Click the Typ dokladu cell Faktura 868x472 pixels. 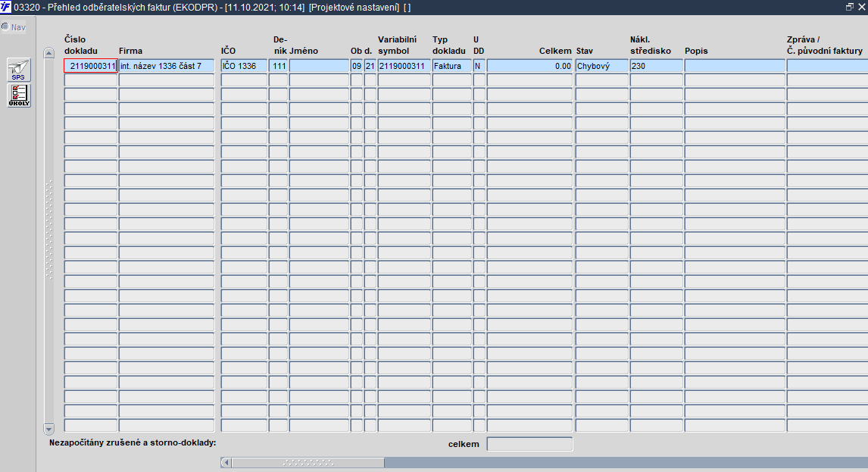(451, 66)
